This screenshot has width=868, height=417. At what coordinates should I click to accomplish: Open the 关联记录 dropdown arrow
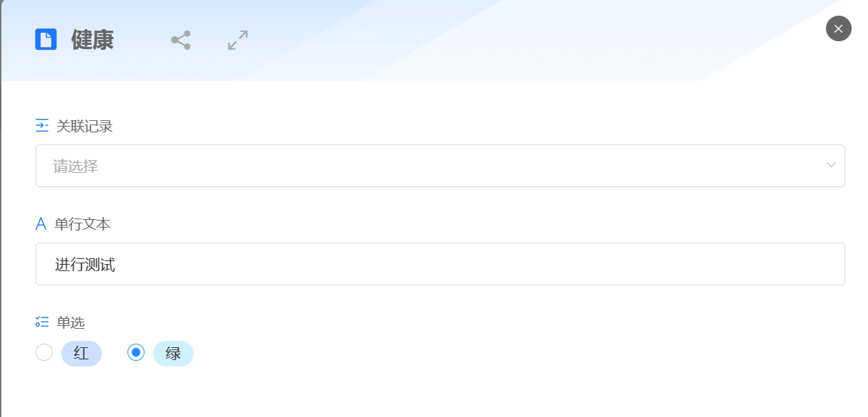831,165
